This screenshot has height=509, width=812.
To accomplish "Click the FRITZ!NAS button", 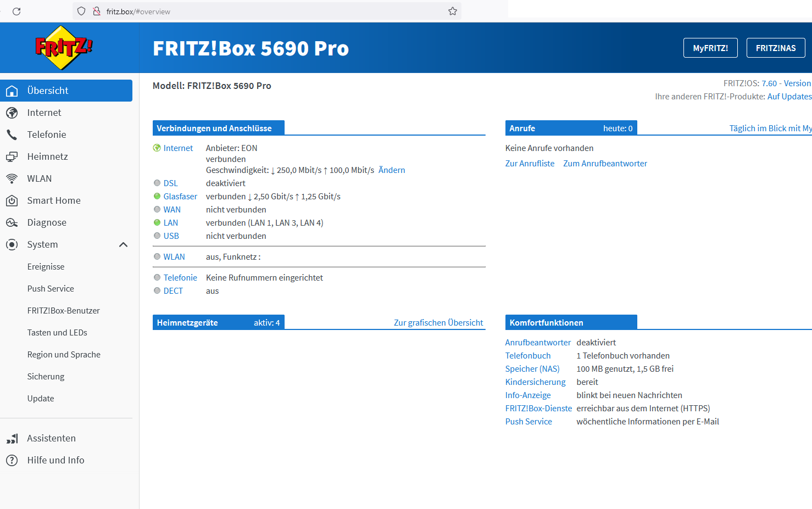I will coord(776,48).
